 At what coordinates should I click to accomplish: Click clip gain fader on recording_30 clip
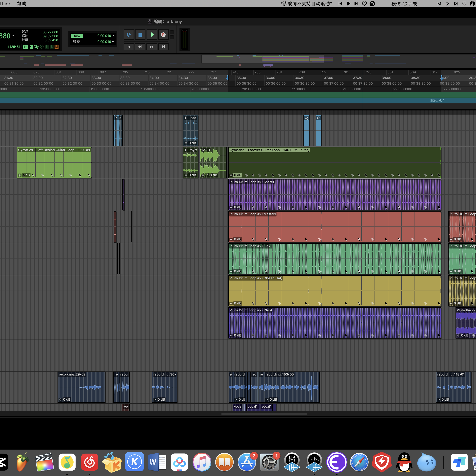click(155, 400)
